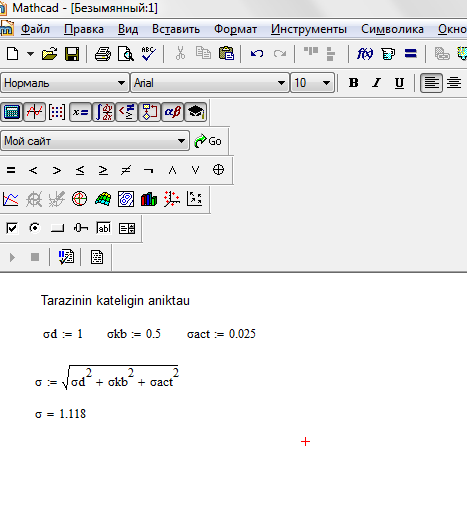Screen dimensions: 467x505
Task: Open the Инструменты menu
Action: click(309, 29)
